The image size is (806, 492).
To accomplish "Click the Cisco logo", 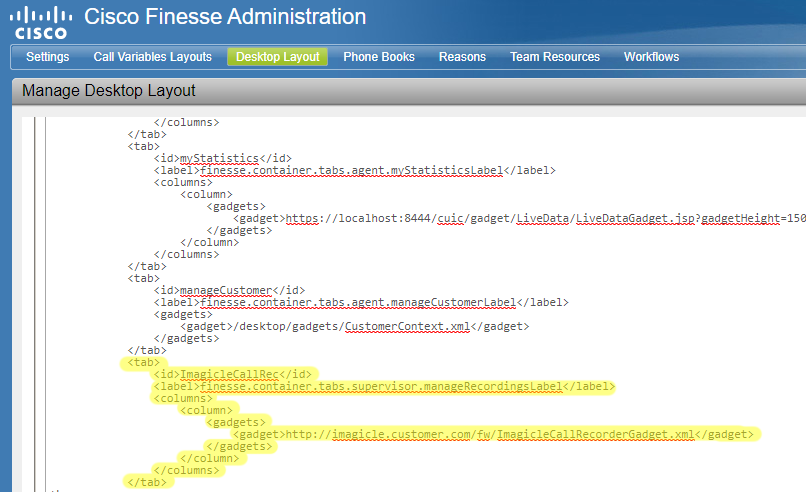I will [40, 20].
